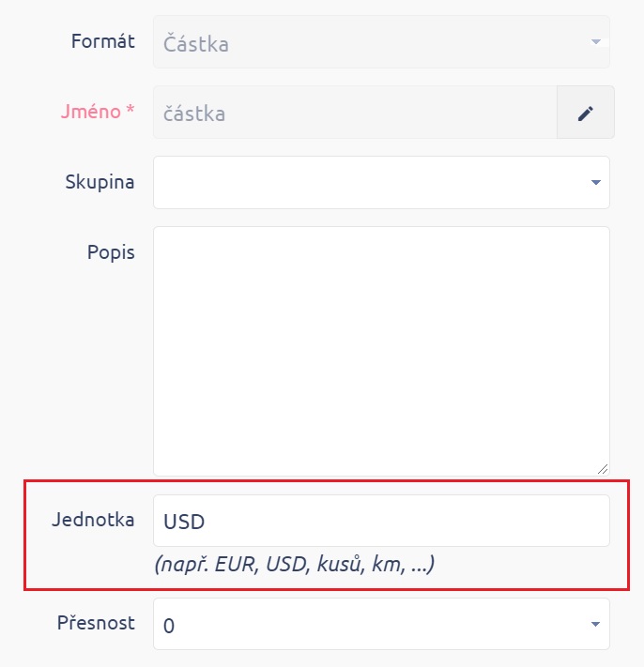Click the Přesnost value 0
Screen dimensions: 644x667
point(170,626)
